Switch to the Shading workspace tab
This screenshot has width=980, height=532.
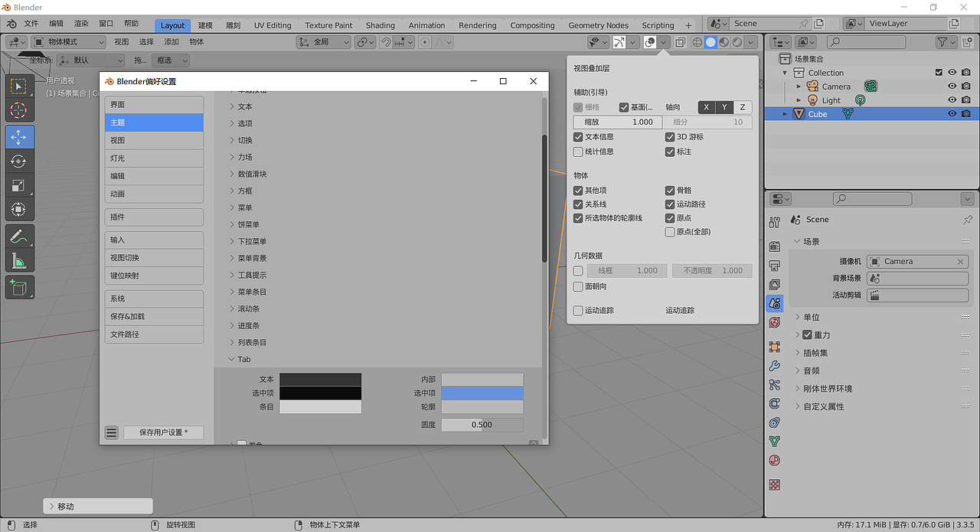coord(380,24)
